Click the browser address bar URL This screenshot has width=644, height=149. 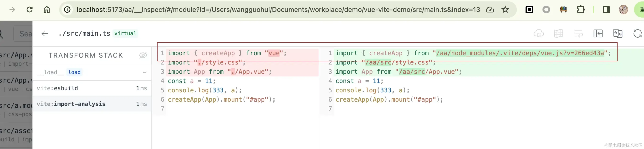(x=278, y=10)
